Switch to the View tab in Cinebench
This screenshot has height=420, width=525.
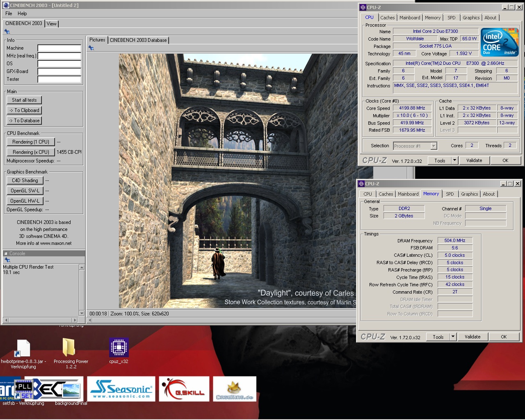(52, 24)
